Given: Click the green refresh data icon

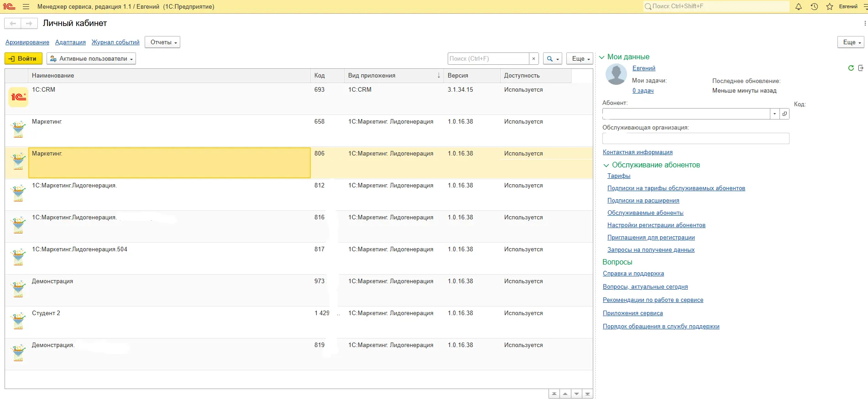Looking at the screenshot, I should pyautogui.click(x=851, y=68).
